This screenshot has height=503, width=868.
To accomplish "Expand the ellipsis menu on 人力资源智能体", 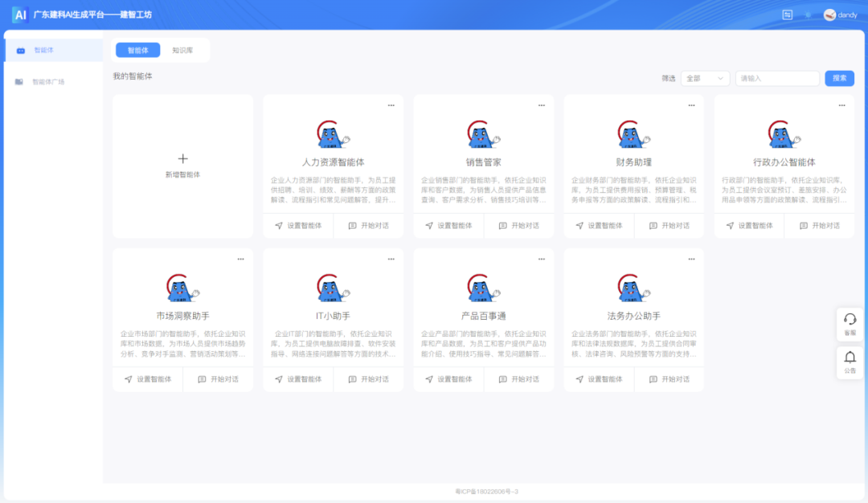I will click(391, 104).
